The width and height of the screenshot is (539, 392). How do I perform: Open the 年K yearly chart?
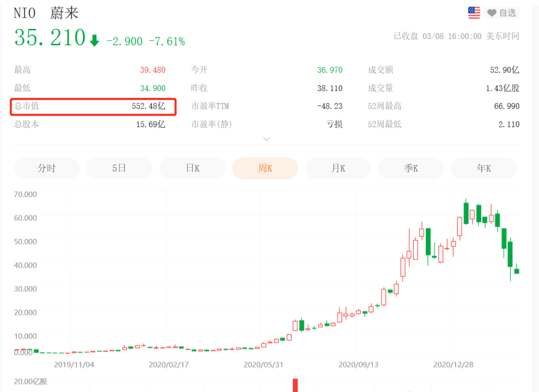pyautogui.click(x=484, y=169)
